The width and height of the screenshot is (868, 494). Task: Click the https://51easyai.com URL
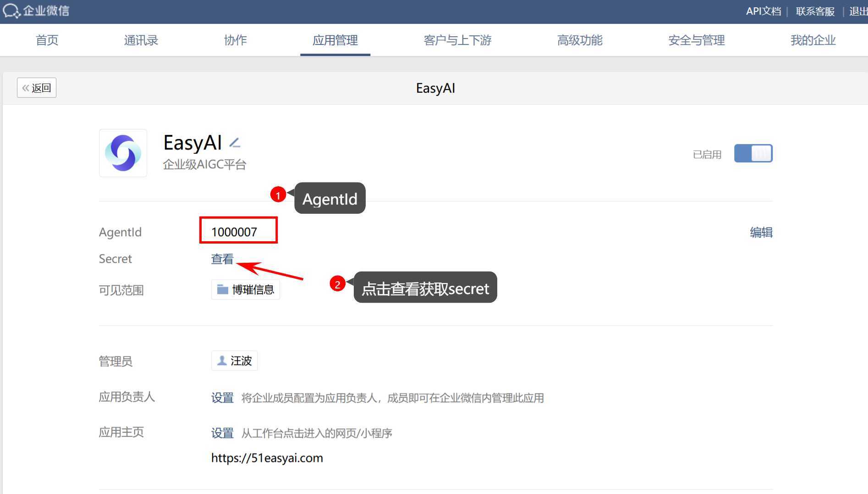[267, 458]
